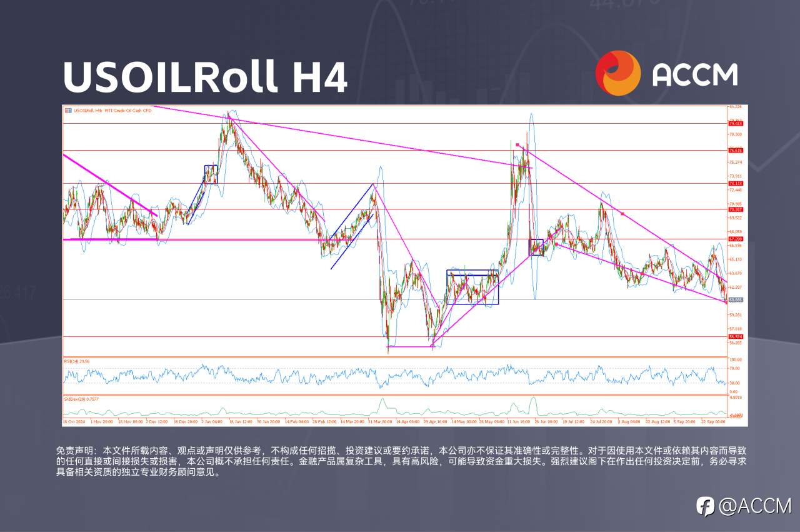Click the chart symbol icon before USOILRoll
The height and width of the screenshot is (532, 800).
point(67,111)
